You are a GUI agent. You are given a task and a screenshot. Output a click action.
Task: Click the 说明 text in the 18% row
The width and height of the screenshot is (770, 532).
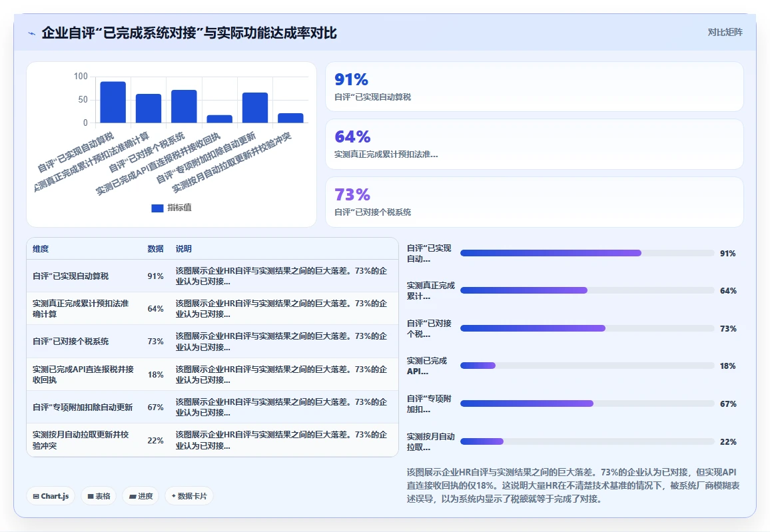(281, 374)
